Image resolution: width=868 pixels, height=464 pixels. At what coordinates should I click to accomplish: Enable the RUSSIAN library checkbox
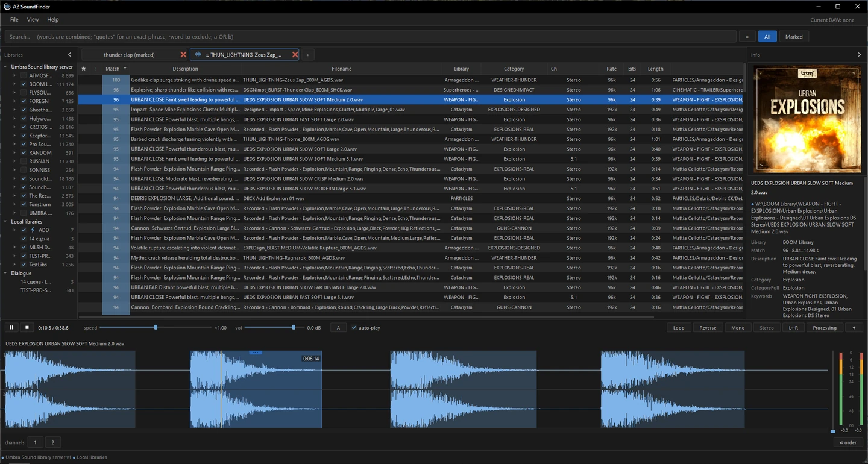(x=24, y=161)
